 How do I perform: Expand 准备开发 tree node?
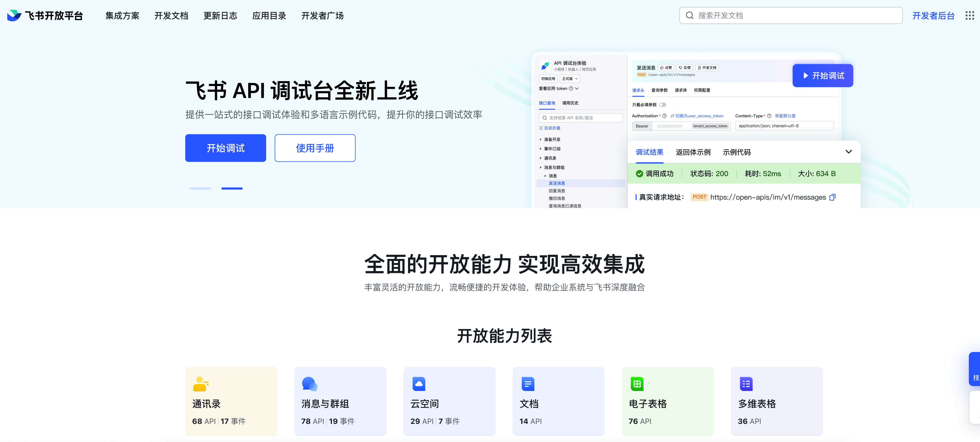[541, 139]
